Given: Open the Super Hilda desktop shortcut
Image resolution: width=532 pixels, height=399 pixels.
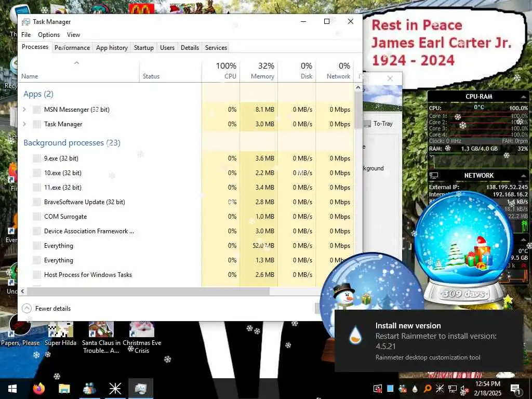Looking at the screenshot, I should (60, 334).
